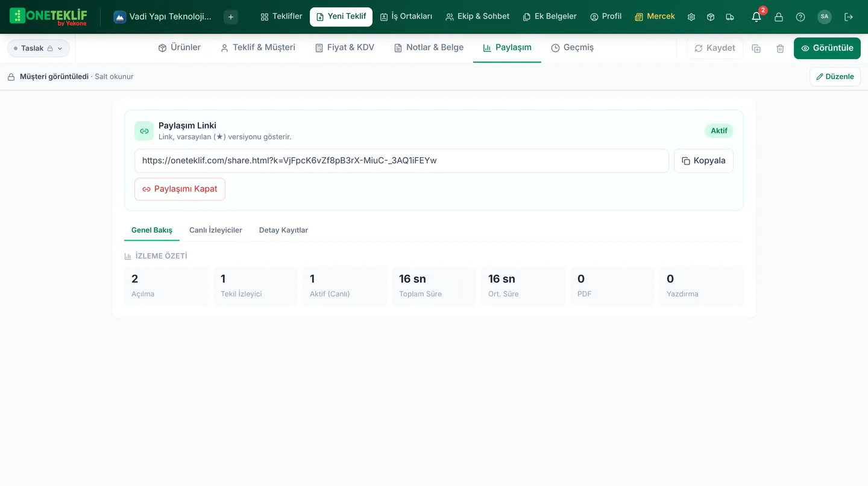Click Paylaşımı Kapat to disable sharing
This screenshot has height=486, width=868.
point(180,189)
